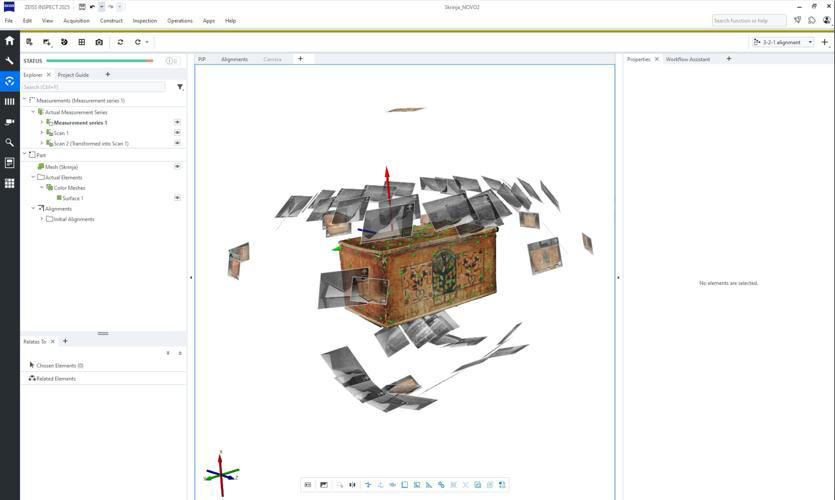Switch to the Workflow Assistant tab
Image resolution: width=835 pixels, height=500 pixels.
(x=688, y=59)
